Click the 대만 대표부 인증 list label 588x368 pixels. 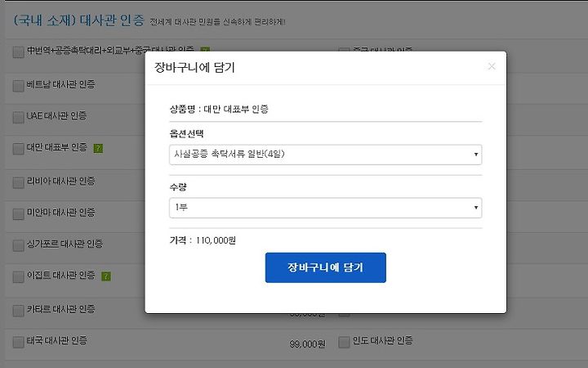coord(57,147)
